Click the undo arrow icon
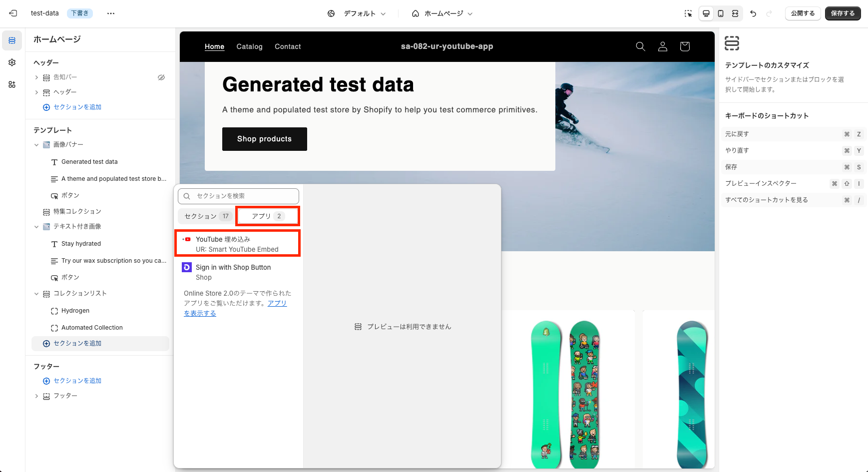This screenshot has width=868, height=472. click(x=753, y=13)
